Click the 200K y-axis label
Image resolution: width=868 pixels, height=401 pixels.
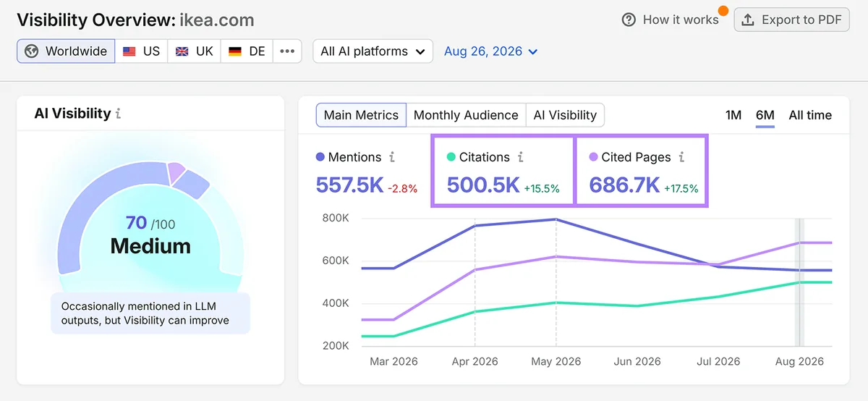click(335, 346)
